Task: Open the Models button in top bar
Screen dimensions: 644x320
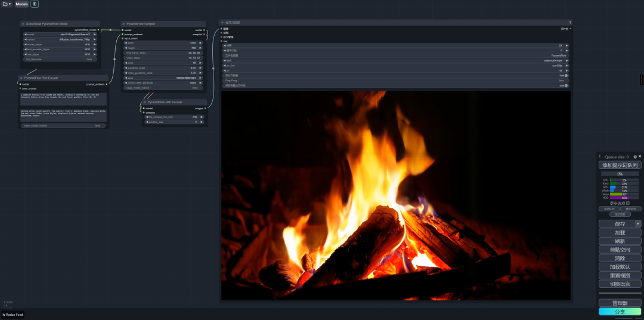Action: pyautogui.click(x=22, y=4)
